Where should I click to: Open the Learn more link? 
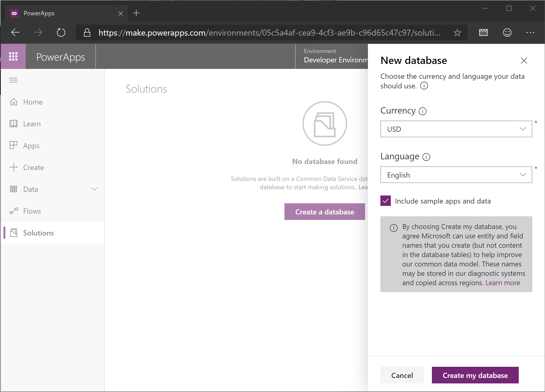click(x=503, y=283)
